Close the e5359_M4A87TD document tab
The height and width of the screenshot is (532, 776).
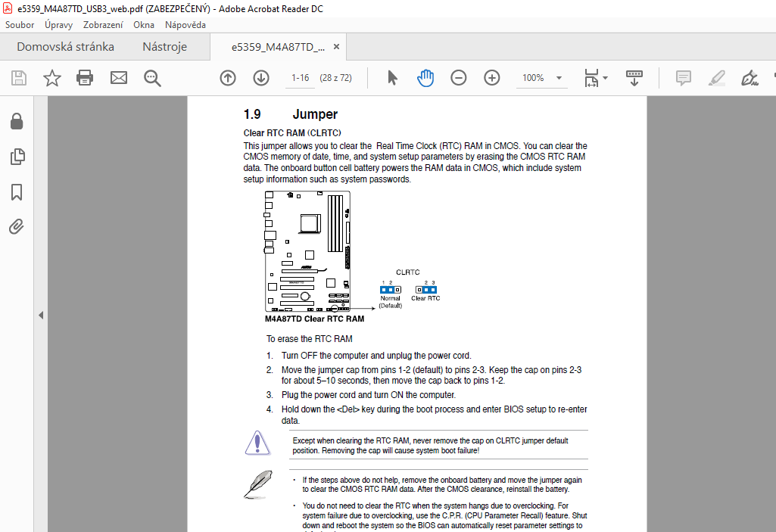337,46
